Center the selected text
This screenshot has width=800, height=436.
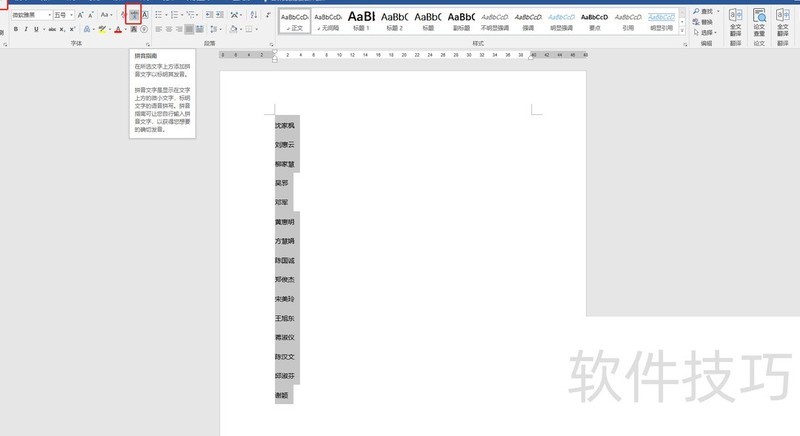pos(169,29)
